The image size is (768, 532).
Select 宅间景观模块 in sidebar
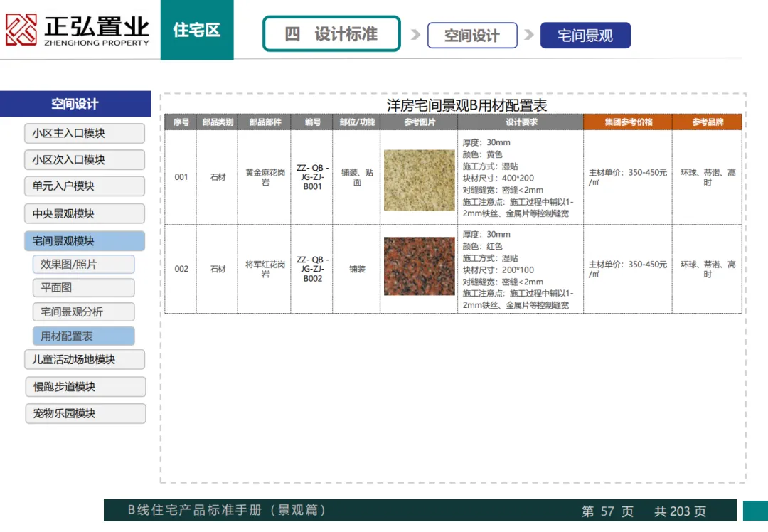[85, 241]
